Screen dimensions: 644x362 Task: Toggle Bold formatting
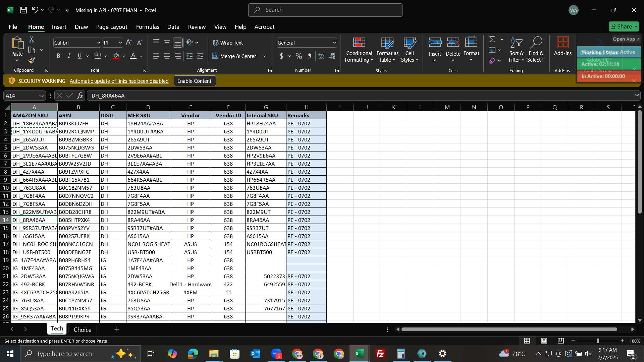point(58,56)
